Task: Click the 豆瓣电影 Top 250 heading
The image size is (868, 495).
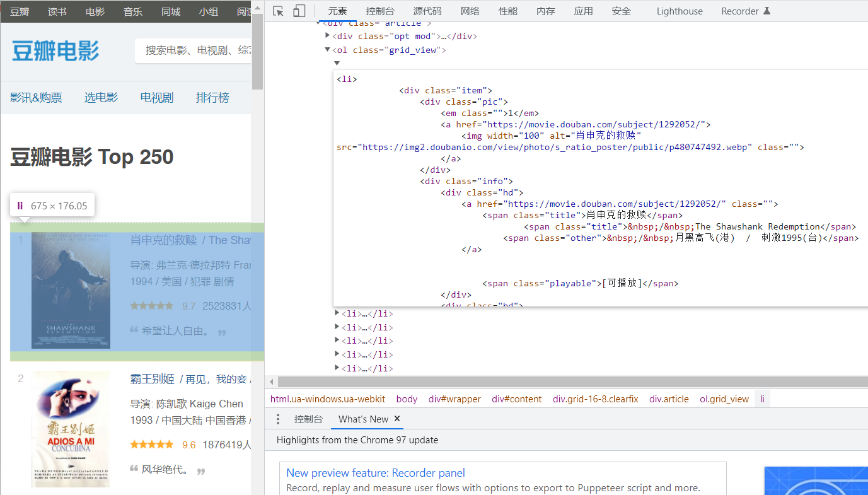Action: tap(92, 157)
